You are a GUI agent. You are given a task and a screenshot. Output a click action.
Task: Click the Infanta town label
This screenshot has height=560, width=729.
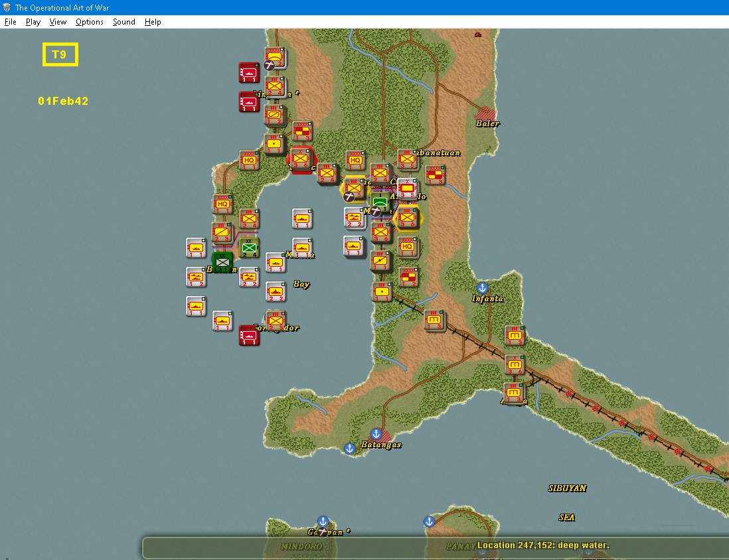coord(487,299)
